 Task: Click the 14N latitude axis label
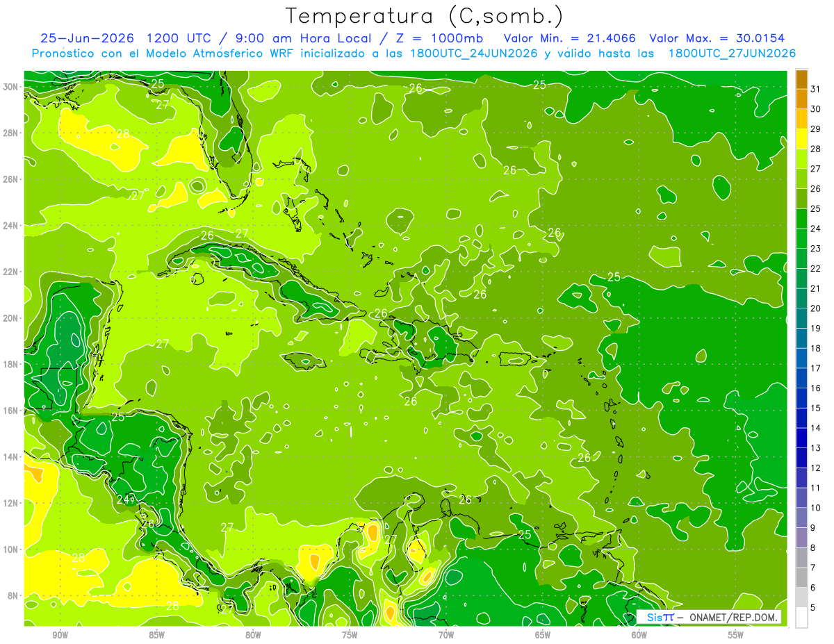coord(11,457)
